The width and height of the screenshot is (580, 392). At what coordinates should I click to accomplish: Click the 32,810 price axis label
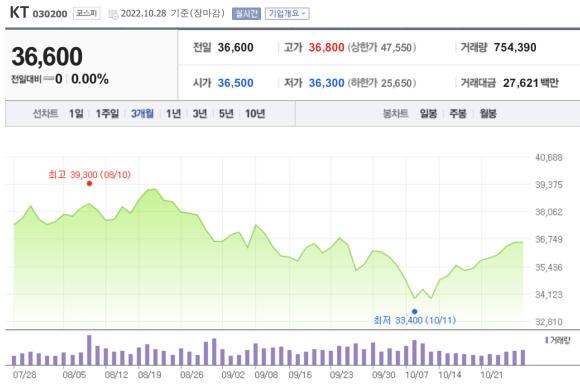[549, 322]
